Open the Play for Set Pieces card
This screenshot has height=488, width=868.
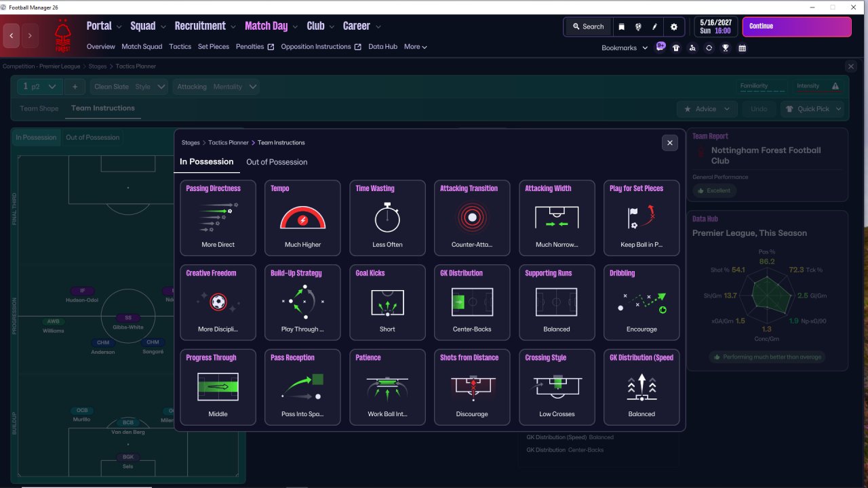coord(642,218)
